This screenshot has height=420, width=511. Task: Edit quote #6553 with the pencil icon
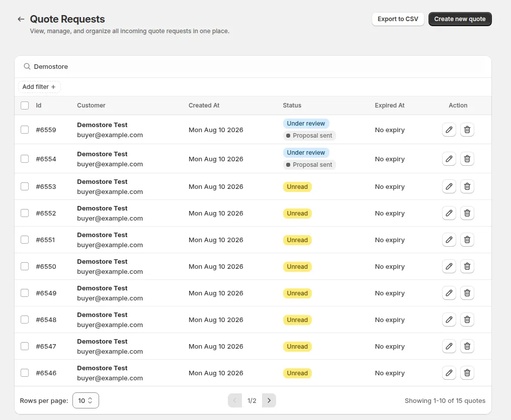(x=449, y=186)
